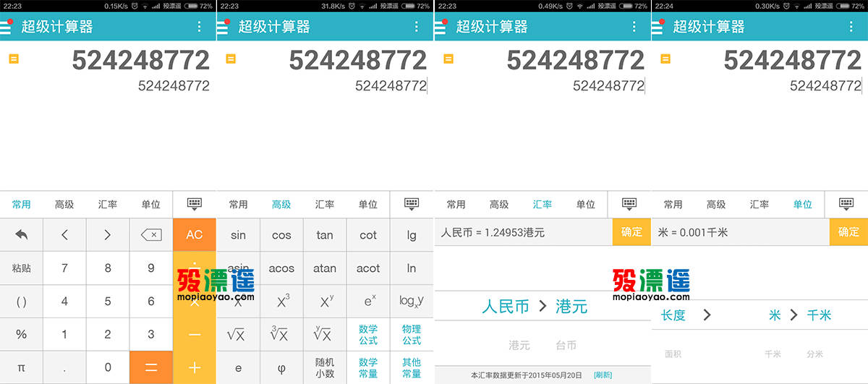This screenshot has width=868, height=384.
Task: Open hamburger menu on the 汇率 exchange screen
Action: (441, 27)
